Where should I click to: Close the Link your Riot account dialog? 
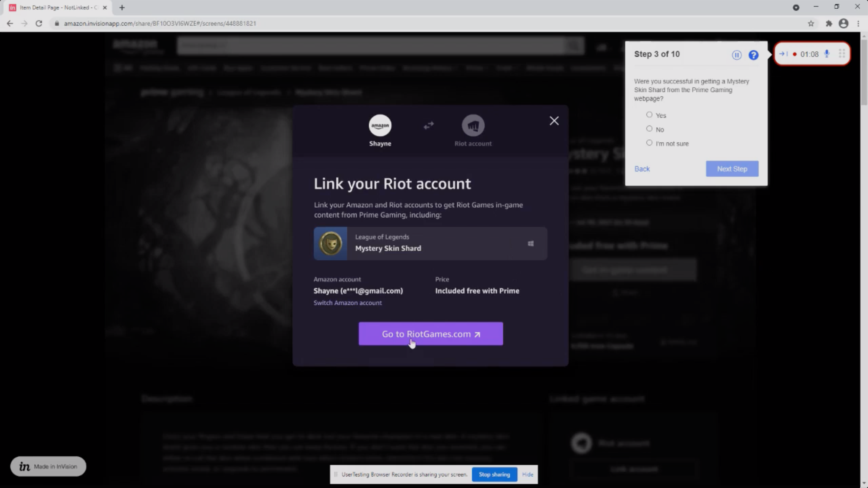(x=554, y=121)
